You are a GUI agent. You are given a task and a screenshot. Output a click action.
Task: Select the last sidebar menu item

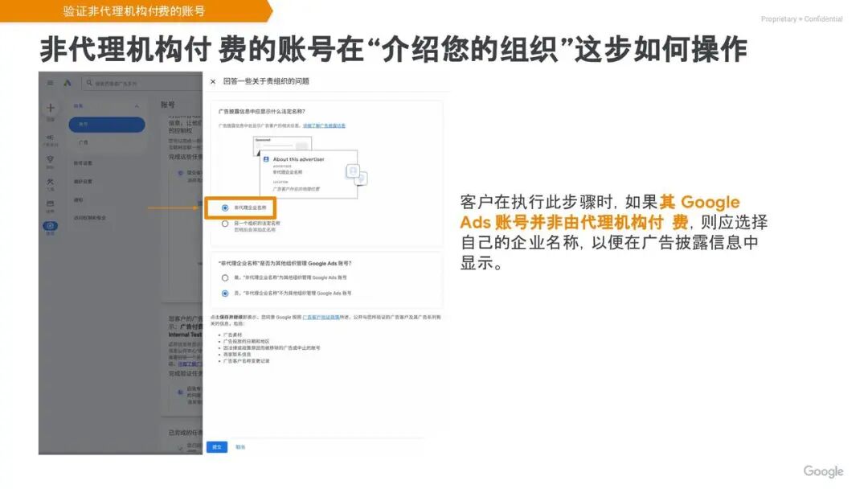click(90, 218)
